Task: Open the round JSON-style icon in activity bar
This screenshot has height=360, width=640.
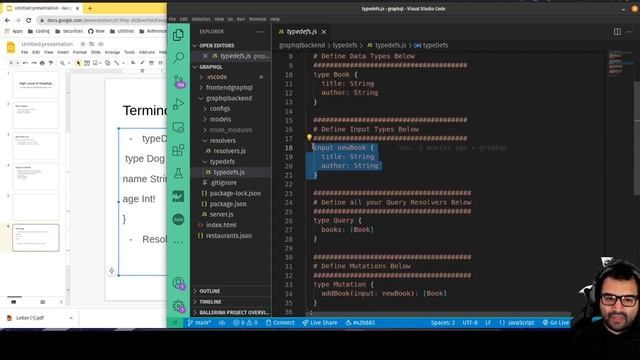Action: tap(178, 220)
